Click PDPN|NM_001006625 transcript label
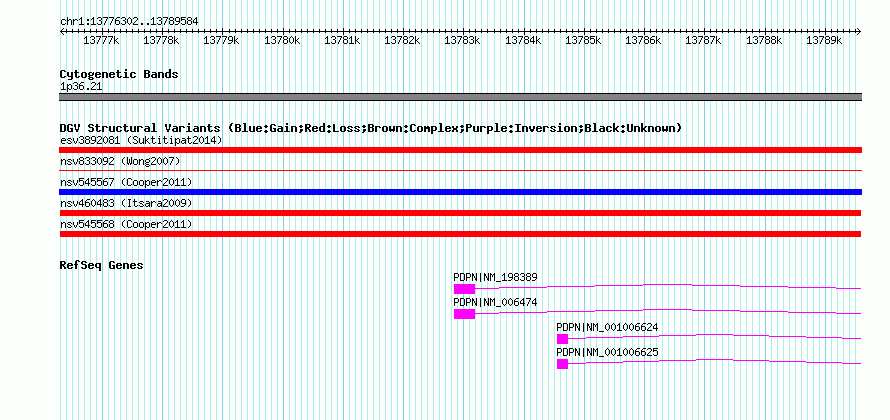 tap(607, 352)
